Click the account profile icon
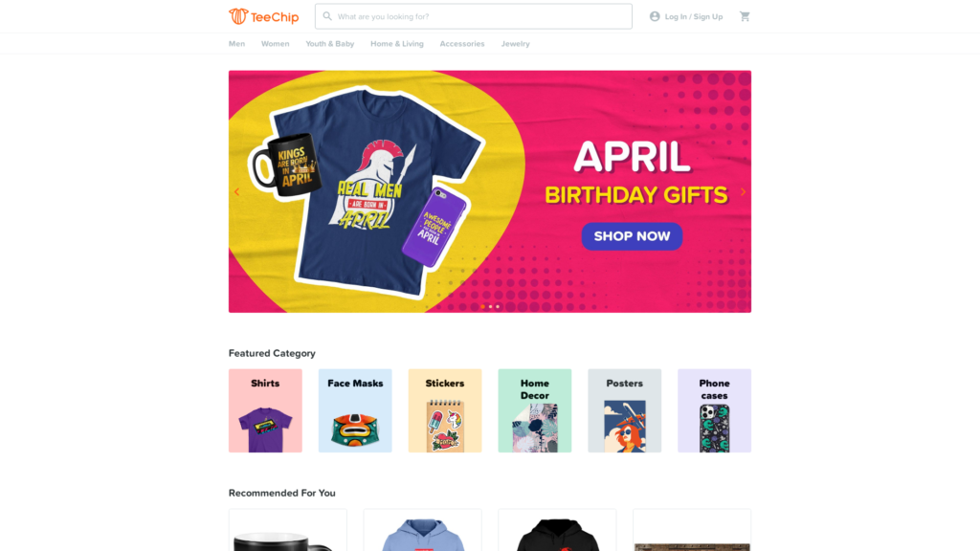 655,16
